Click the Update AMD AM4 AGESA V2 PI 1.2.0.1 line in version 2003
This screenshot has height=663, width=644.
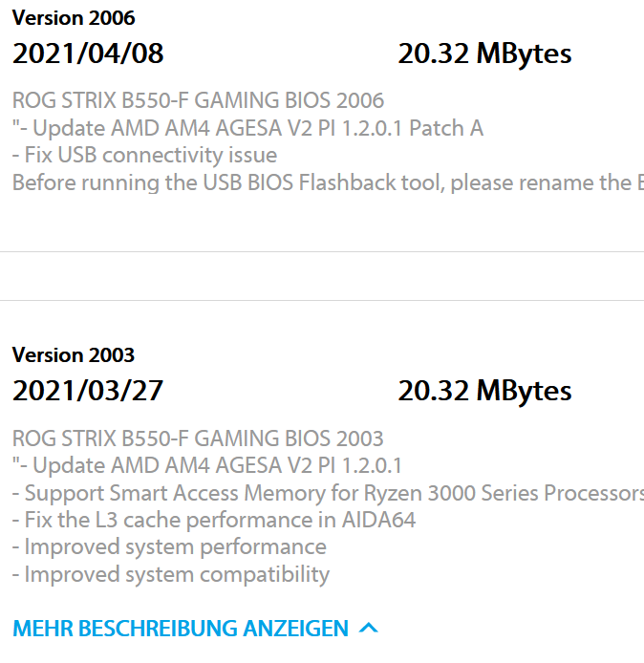point(207,465)
